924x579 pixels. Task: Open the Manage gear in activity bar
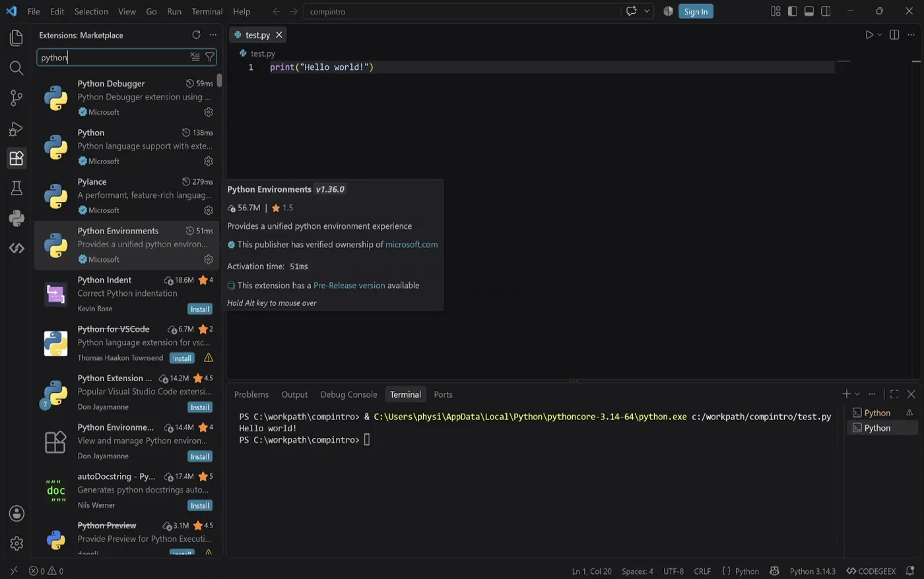point(16,543)
